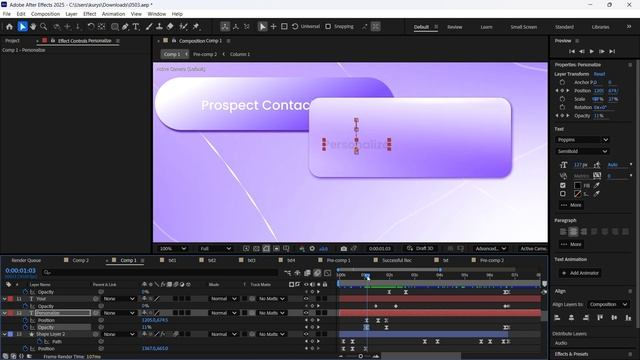
Task: Open the Poppins font family dropdown
Action: (582, 140)
